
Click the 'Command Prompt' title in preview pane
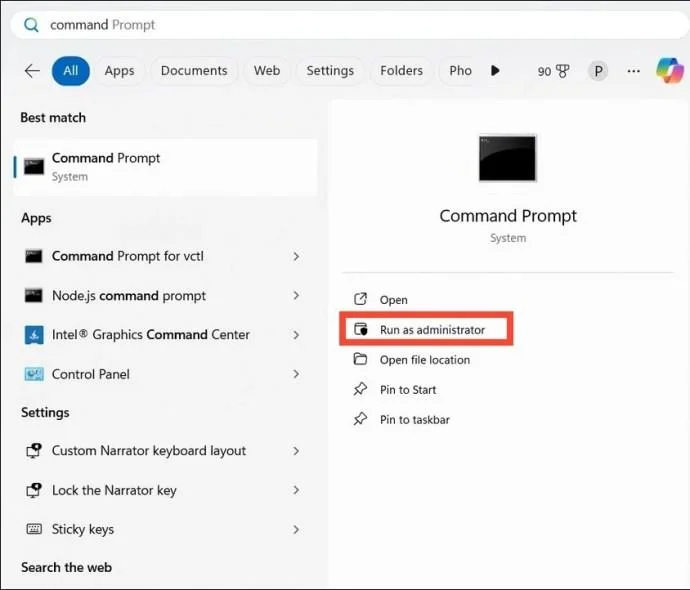(x=508, y=216)
